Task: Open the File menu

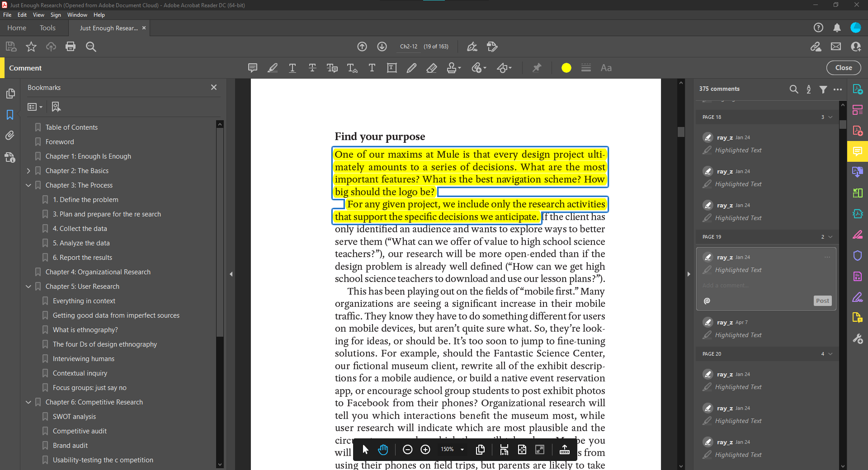Action: pyautogui.click(x=7, y=15)
